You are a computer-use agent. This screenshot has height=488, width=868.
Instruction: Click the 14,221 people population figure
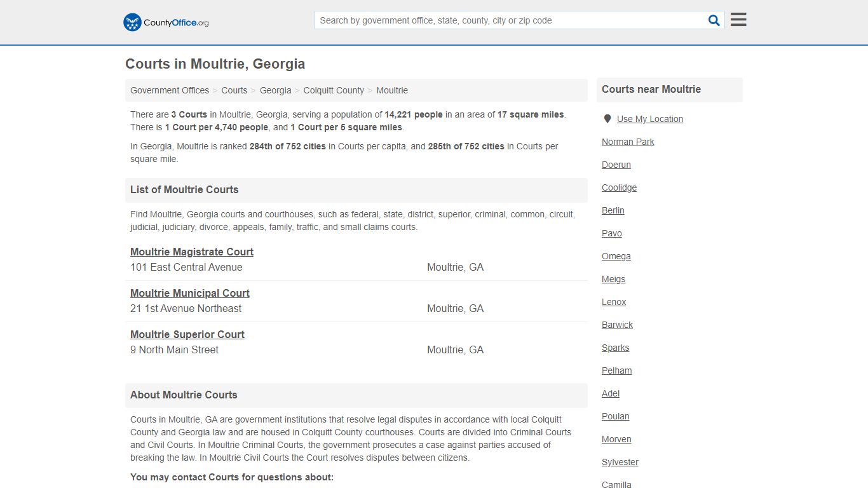[414, 114]
